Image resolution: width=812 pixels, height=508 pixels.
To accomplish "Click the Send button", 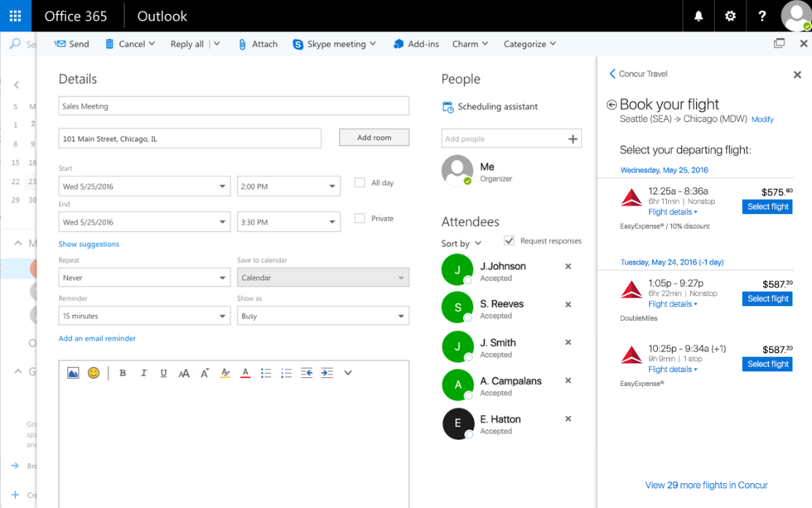I will coord(72,44).
